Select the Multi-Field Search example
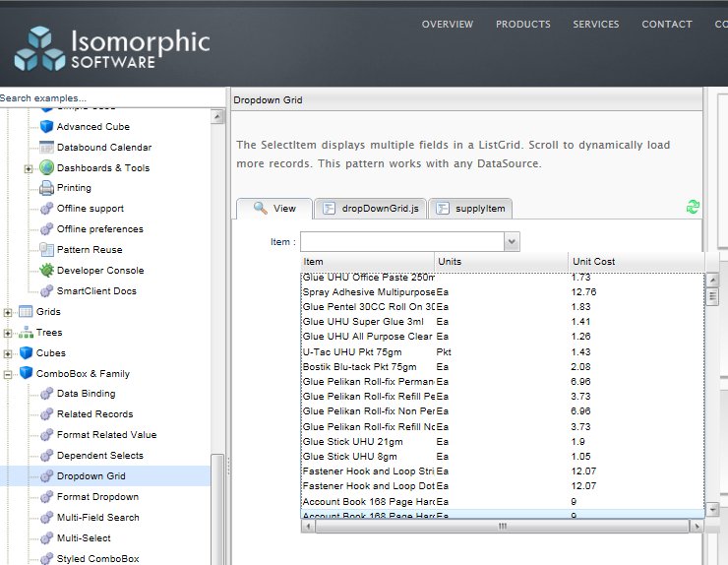This screenshot has width=728, height=565. [97, 518]
